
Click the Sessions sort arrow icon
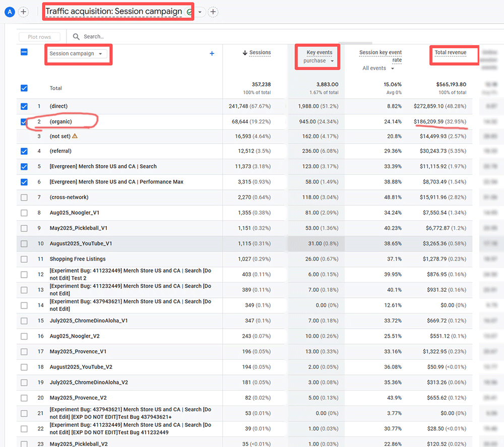pyautogui.click(x=245, y=53)
